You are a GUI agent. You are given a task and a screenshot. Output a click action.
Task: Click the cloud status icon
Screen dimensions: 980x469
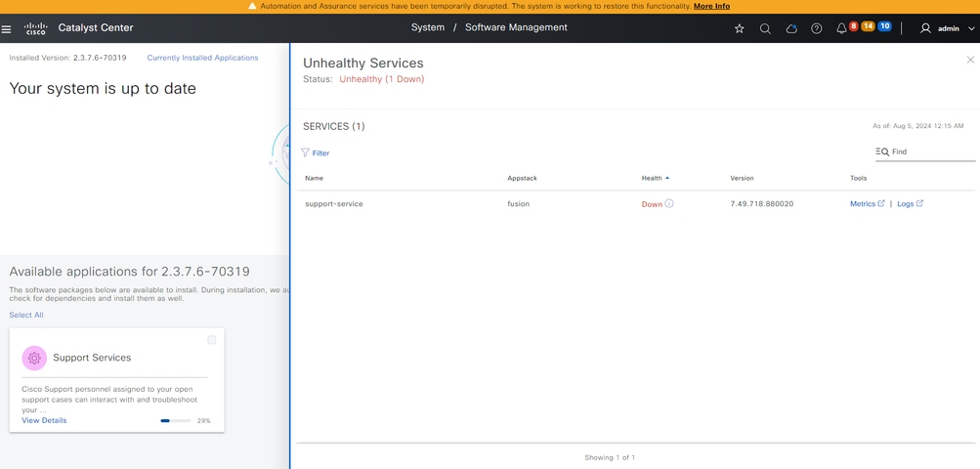791,28
